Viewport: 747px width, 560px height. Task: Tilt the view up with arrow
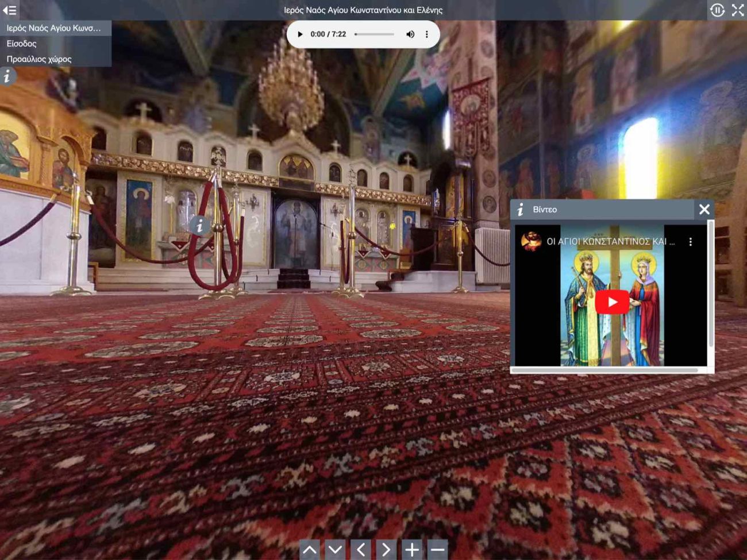coord(310,550)
